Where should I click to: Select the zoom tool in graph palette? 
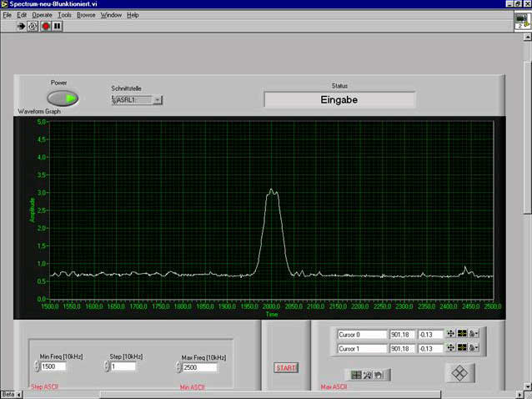tap(367, 376)
